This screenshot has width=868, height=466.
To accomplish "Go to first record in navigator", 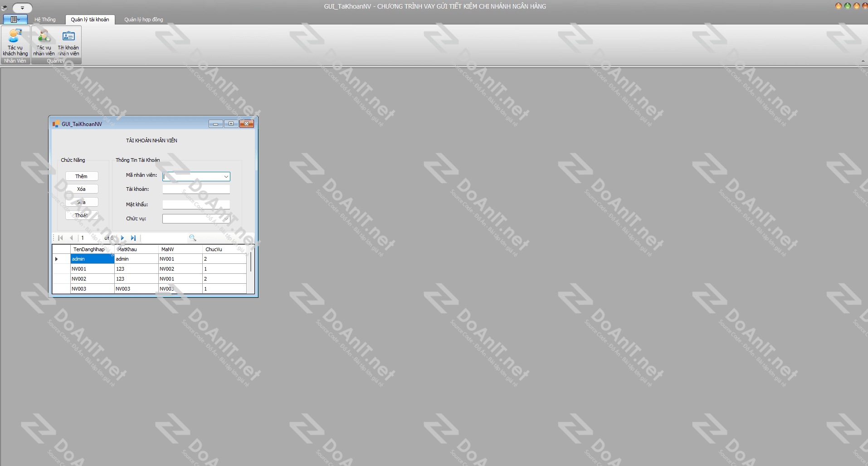I will pos(60,238).
